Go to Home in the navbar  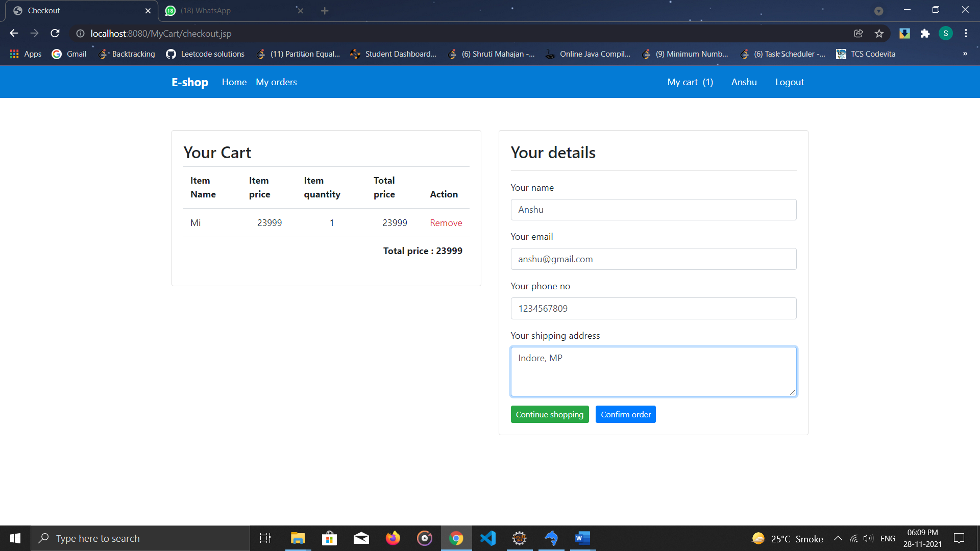pyautogui.click(x=234, y=82)
